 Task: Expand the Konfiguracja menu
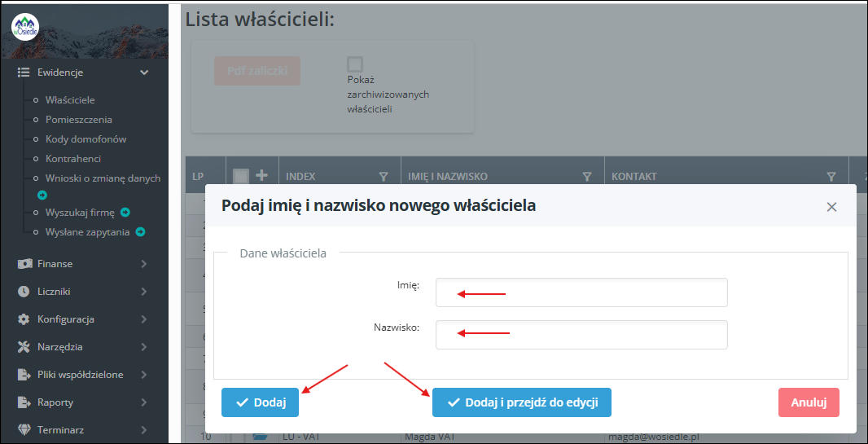pyautogui.click(x=144, y=319)
